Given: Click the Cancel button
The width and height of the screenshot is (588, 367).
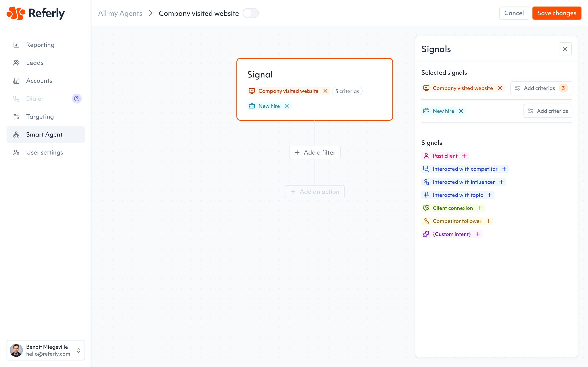Looking at the screenshot, I should click(514, 13).
